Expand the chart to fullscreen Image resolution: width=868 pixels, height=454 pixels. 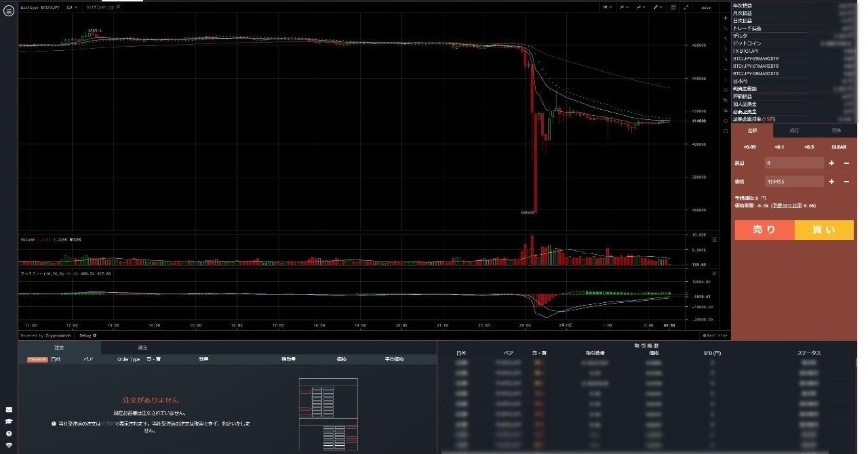[x=686, y=7]
